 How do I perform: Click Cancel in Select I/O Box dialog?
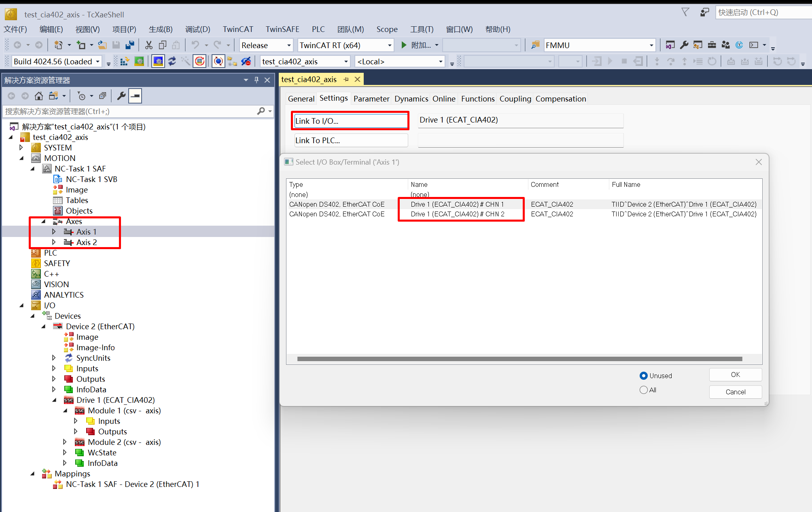coord(735,392)
